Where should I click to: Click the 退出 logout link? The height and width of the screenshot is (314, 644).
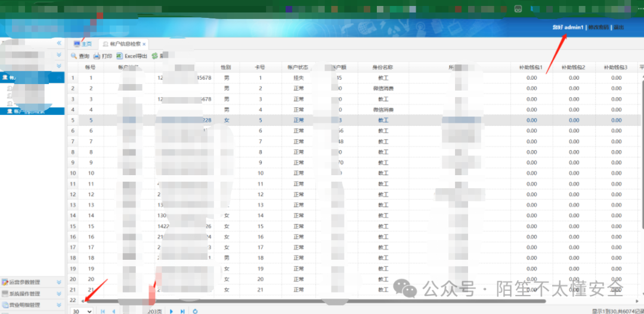click(x=619, y=27)
